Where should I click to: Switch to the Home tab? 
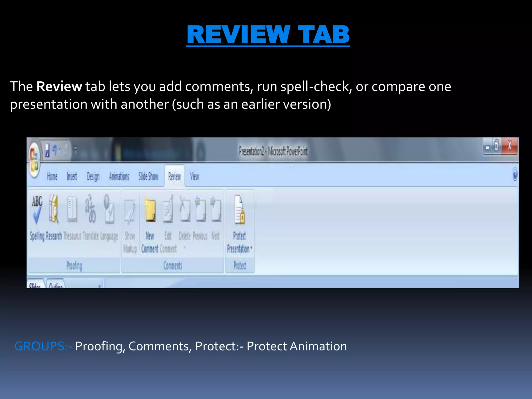point(52,177)
